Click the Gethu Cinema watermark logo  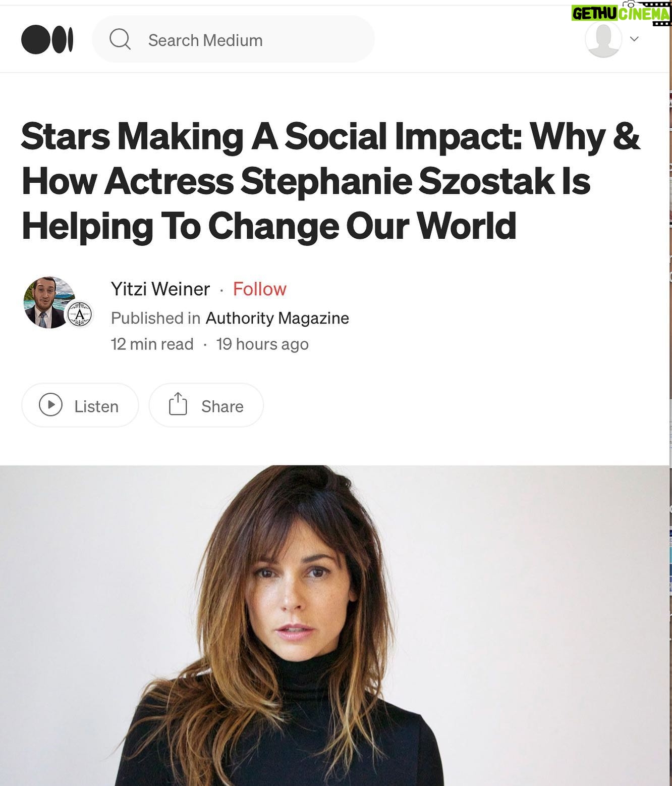(x=621, y=14)
